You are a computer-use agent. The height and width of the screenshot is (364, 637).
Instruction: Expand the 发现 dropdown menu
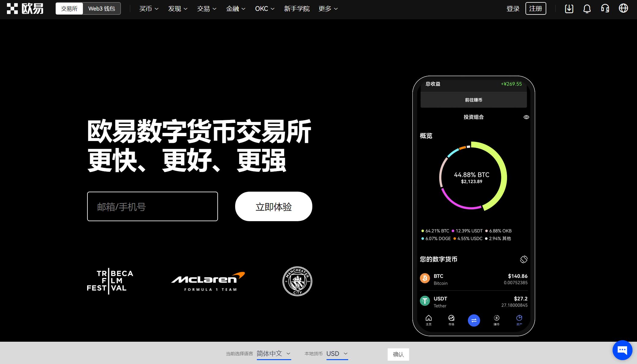[x=177, y=9]
